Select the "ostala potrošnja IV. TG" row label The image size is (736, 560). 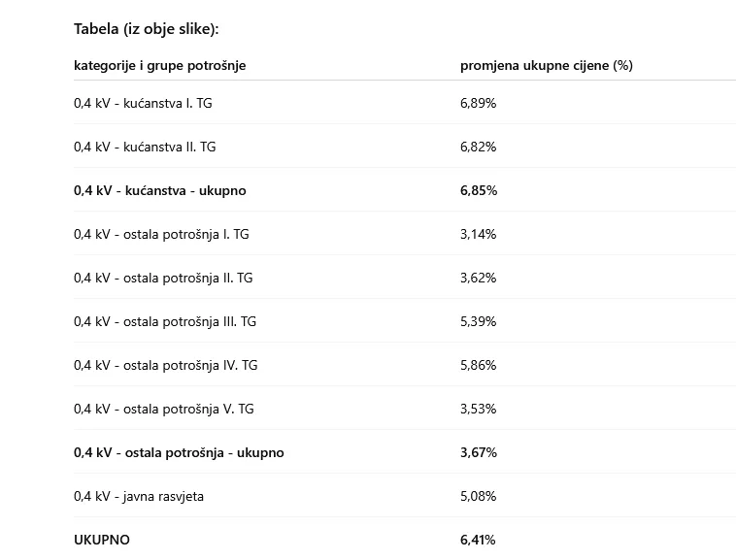[x=165, y=365]
